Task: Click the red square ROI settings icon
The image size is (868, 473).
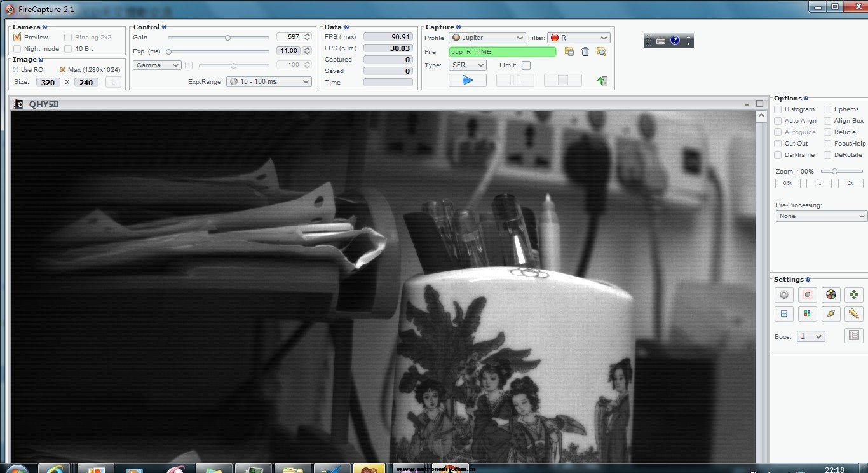Action: click(808, 295)
